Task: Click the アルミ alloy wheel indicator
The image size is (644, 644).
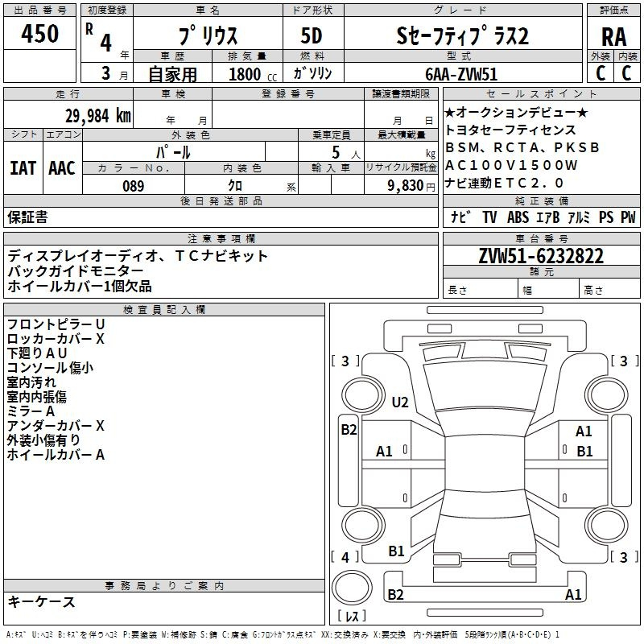Action: (x=578, y=217)
